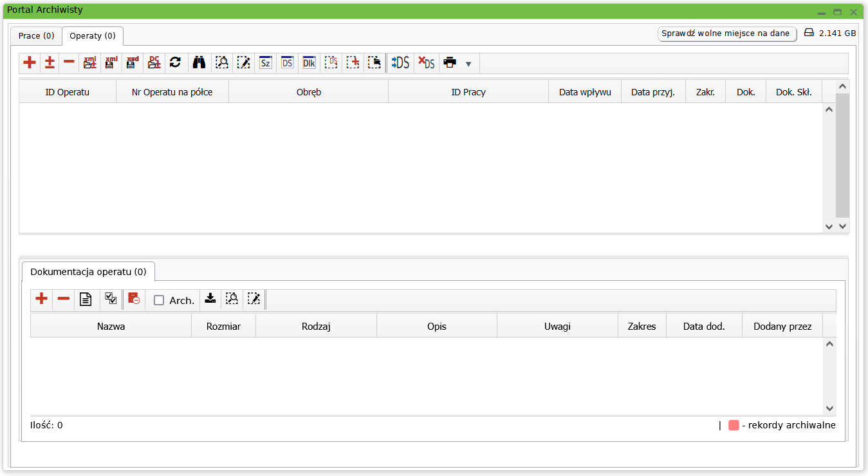The width and height of the screenshot is (868, 476).
Task: Click the red X DS icon
Action: (426, 62)
